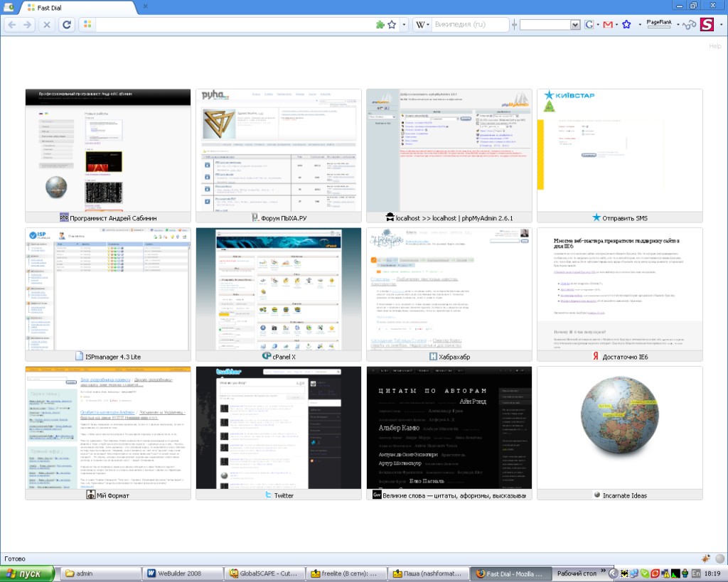Open the Twitter speed dial thumbnail

[279, 427]
